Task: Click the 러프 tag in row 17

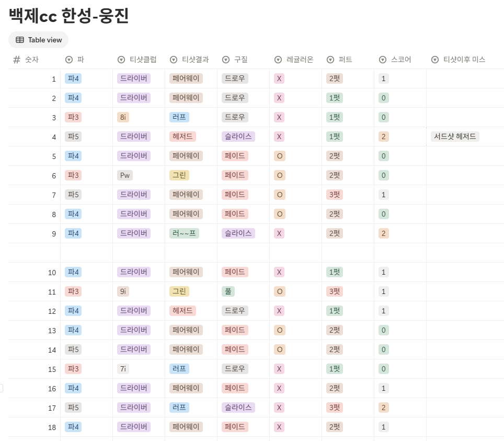Action: click(179, 408)
